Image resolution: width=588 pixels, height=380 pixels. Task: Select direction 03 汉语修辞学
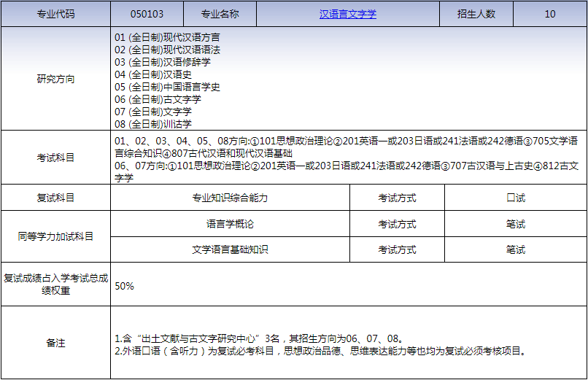tap(163, 62)
